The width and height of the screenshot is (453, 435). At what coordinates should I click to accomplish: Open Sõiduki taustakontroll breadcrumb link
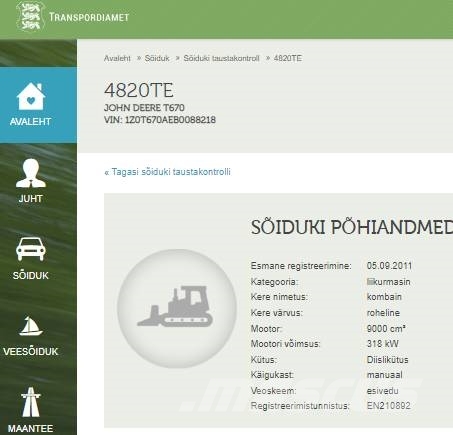221,58
